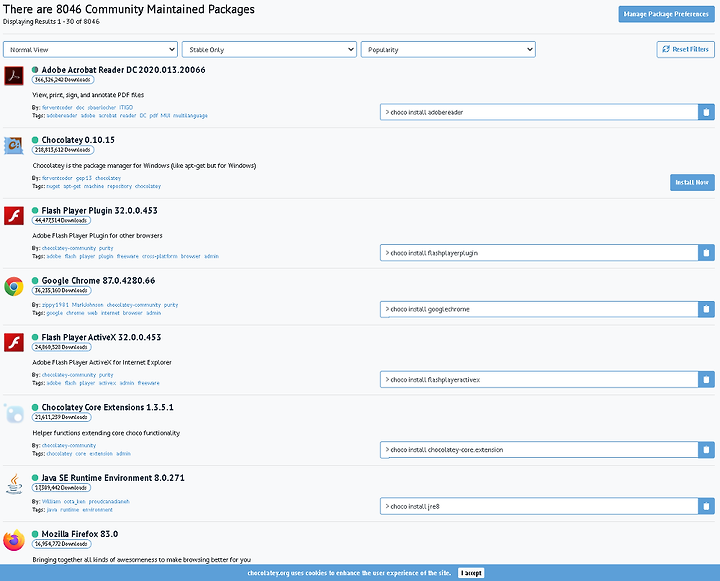Image resolution: width=720 pixels, height=581 pixels.
Task: Click green status dot beside Google Chrome
Action: (35, 280)
